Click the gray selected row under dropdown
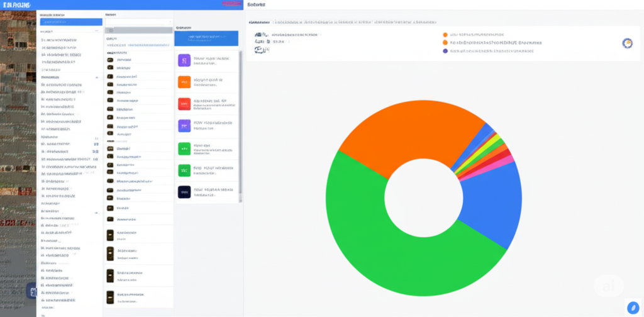Viewport: 644px width, 317px height. (x=139, y=30)
